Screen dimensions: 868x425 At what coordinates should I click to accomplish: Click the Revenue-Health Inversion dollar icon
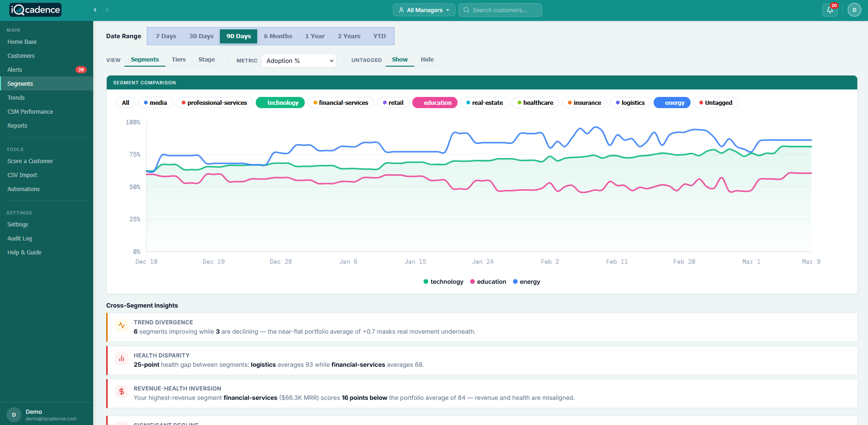pos(122,391)
